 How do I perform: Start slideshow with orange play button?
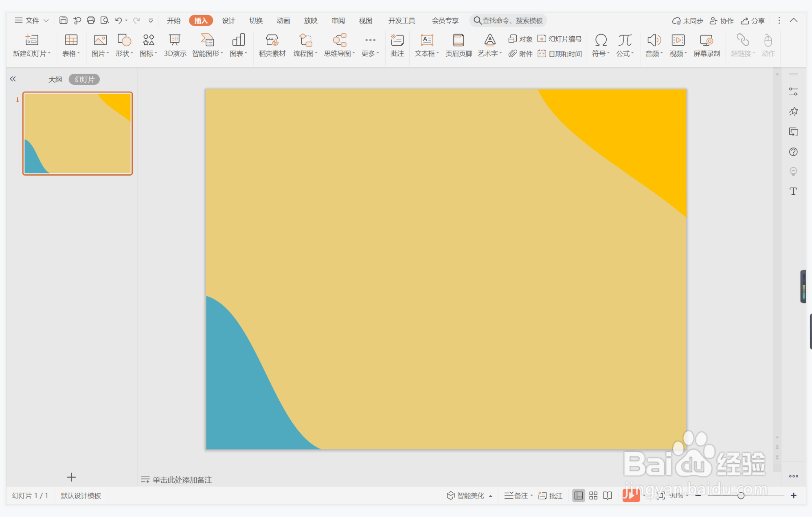[631, 495]
